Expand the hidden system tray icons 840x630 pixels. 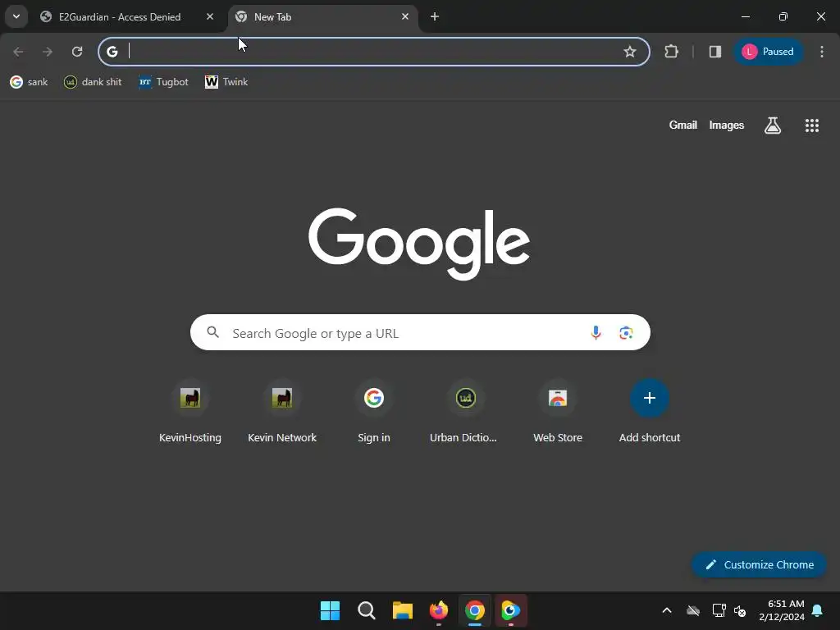666,610
